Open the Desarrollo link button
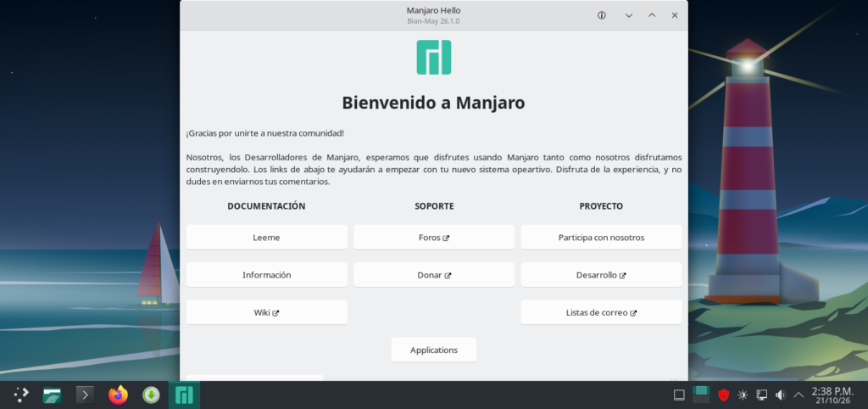 point(601,275)
